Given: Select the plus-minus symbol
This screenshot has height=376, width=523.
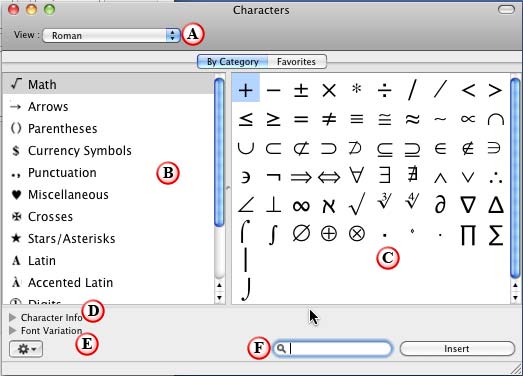Looking at the screenshot, I should click(301, 90).
